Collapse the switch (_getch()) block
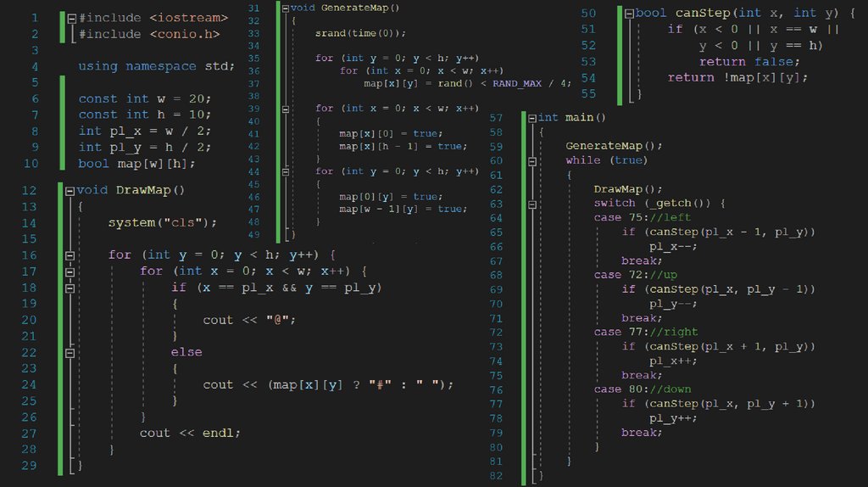The image size is (868, 487). (x=531, y=204)
